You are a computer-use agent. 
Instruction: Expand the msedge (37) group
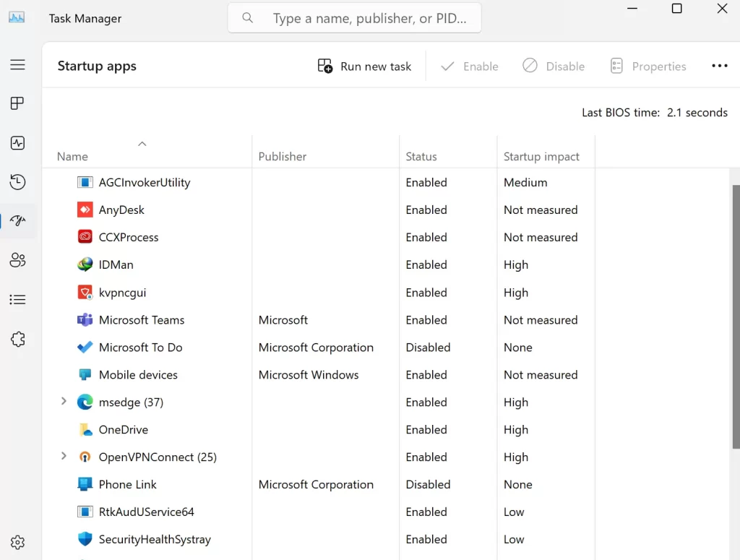click(64, 402)
